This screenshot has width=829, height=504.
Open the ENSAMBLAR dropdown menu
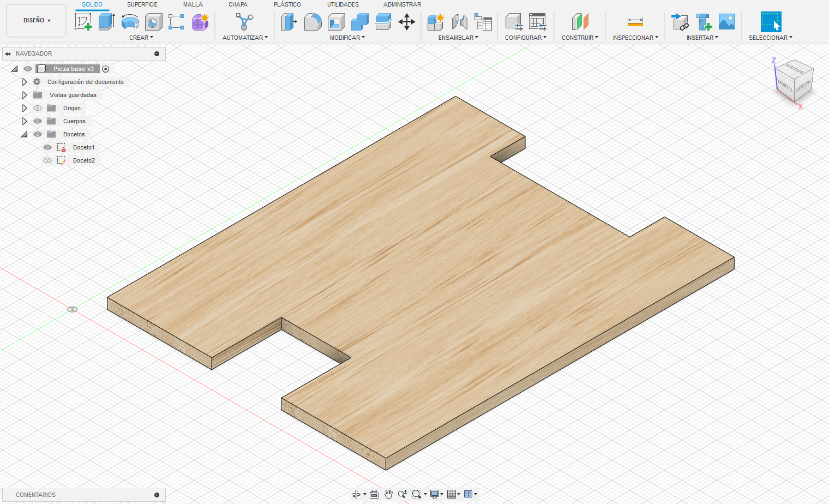pyautogui.click(x=458, y=38)
